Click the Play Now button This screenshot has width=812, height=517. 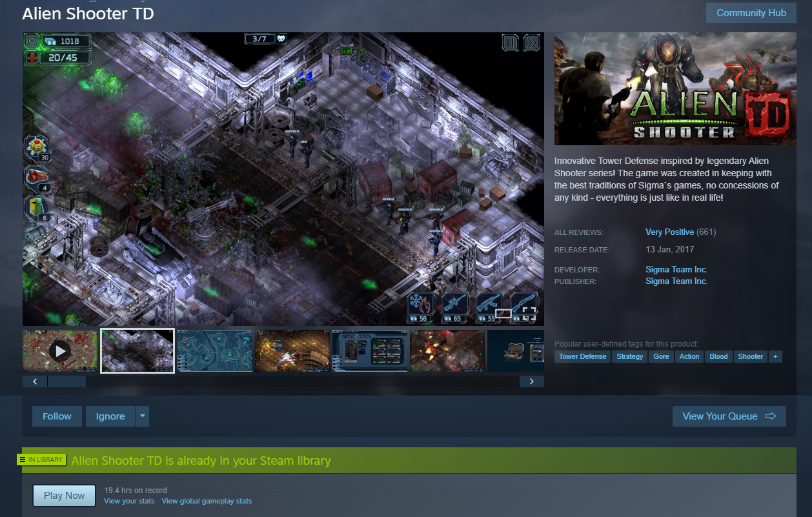coord(64,496)
